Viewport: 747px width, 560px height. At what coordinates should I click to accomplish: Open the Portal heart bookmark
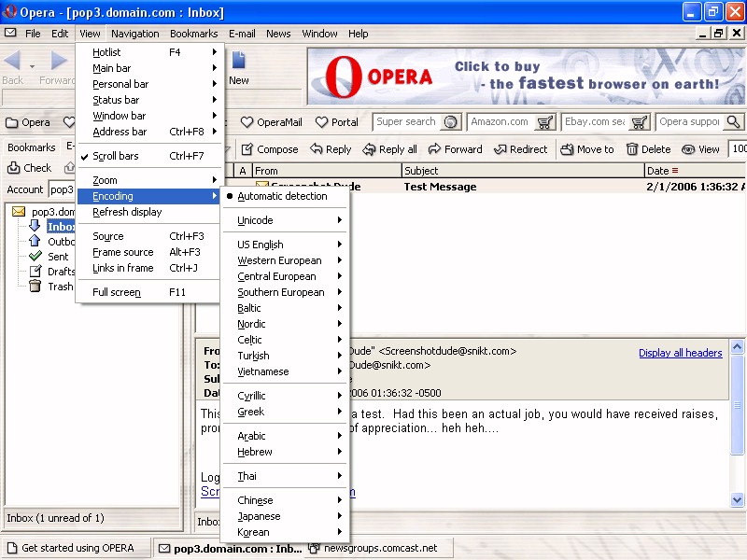pyautogui.click(x=337, y=122)
